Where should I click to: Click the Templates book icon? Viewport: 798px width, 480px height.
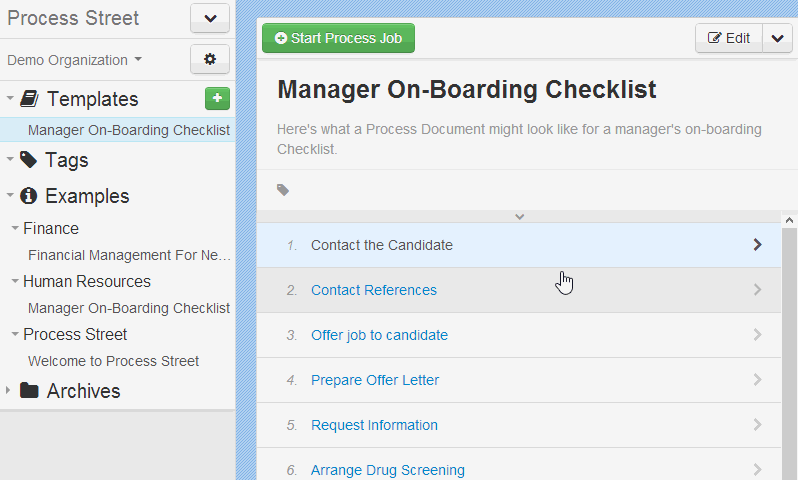[29, 99]
